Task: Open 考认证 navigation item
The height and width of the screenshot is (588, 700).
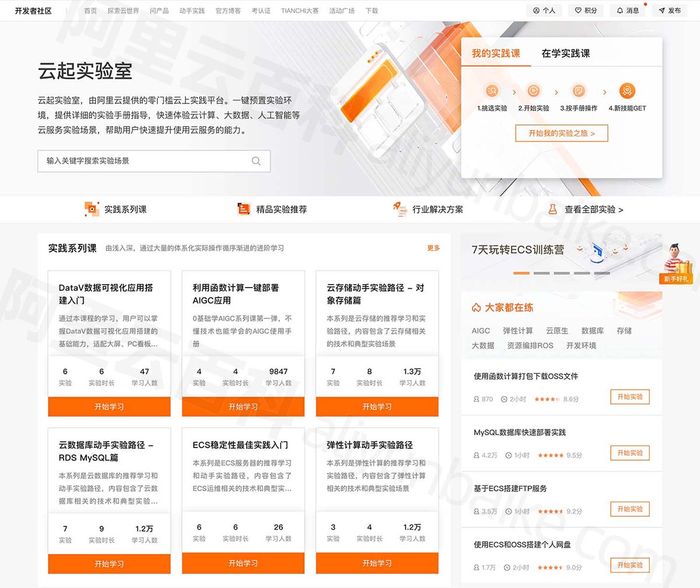Action: (261, 10)
